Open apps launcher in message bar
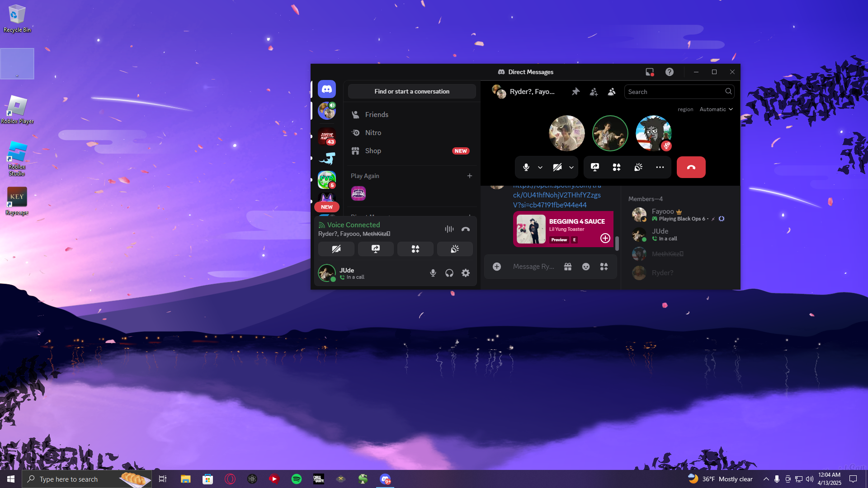This screenshot has height=488, width=868. tap(604, 267)
